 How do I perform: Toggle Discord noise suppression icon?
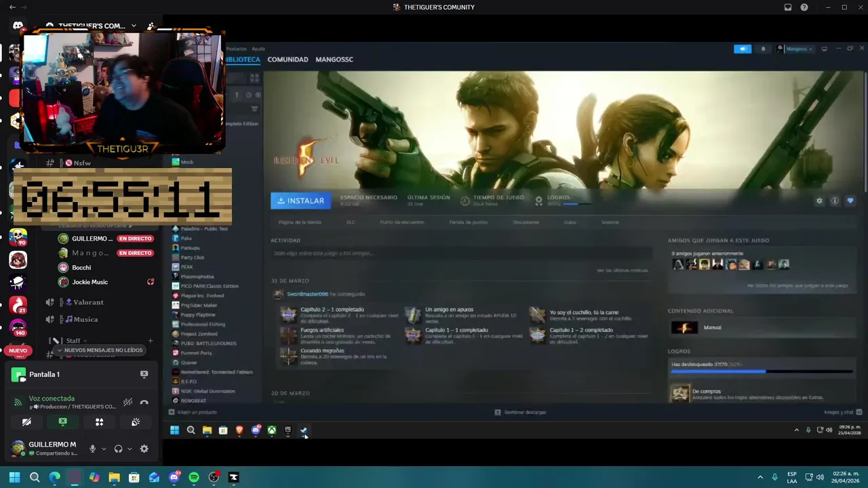tap(127, 402)
